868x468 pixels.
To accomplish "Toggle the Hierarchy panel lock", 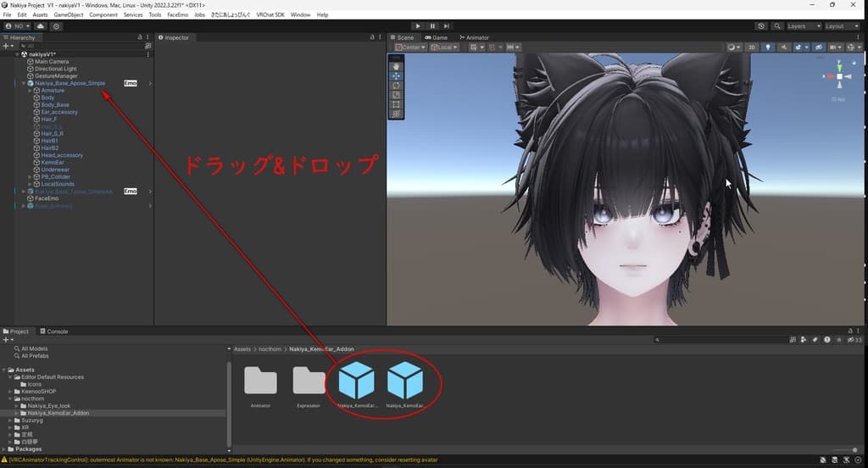I will [x=140, y=37].
